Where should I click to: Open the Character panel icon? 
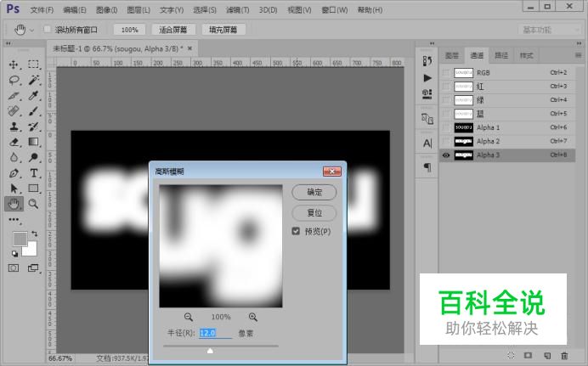pos(427,144)
